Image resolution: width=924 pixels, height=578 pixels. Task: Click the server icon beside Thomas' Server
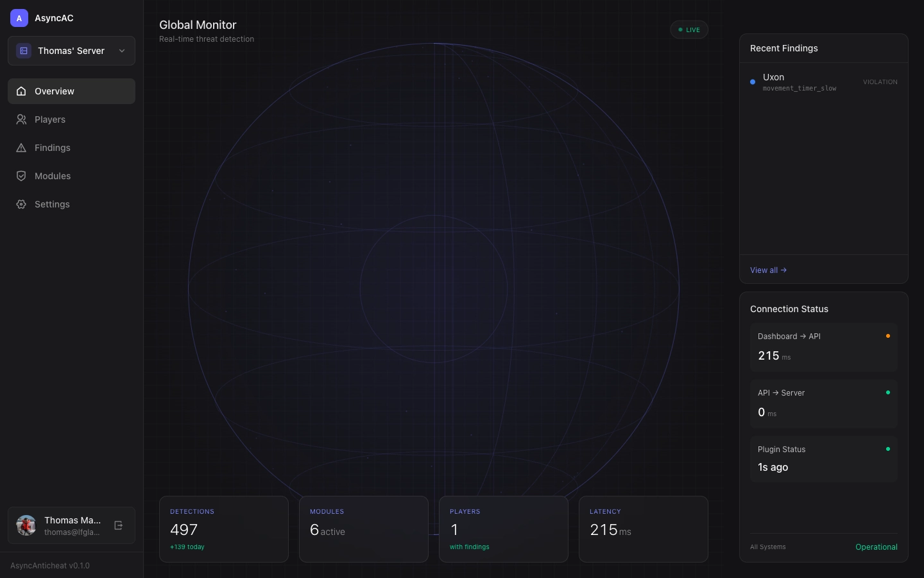pyautogui.click(x=24, y=51)
